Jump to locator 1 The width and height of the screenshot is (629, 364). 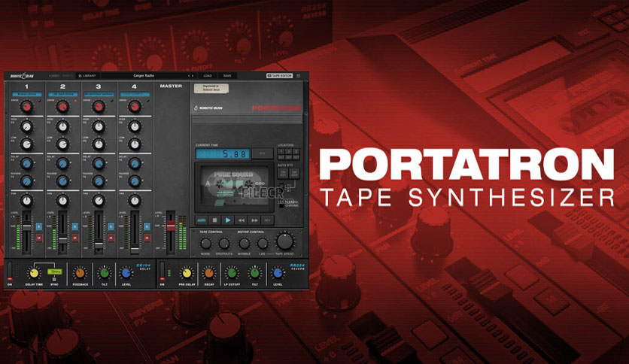point(281,151)
